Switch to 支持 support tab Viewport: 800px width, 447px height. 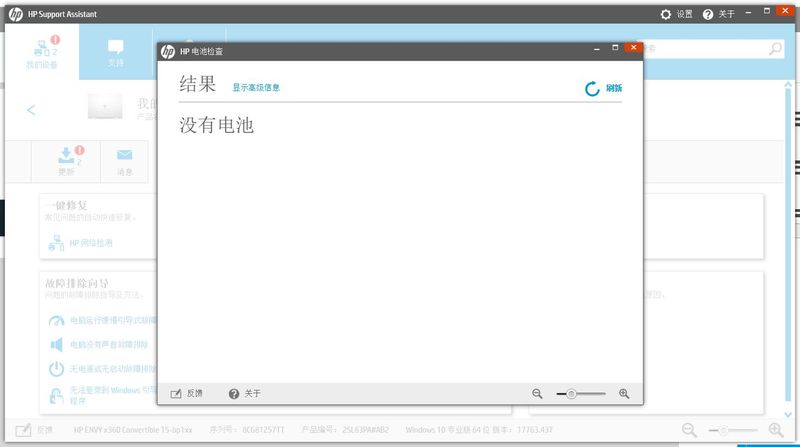(116, 53)
